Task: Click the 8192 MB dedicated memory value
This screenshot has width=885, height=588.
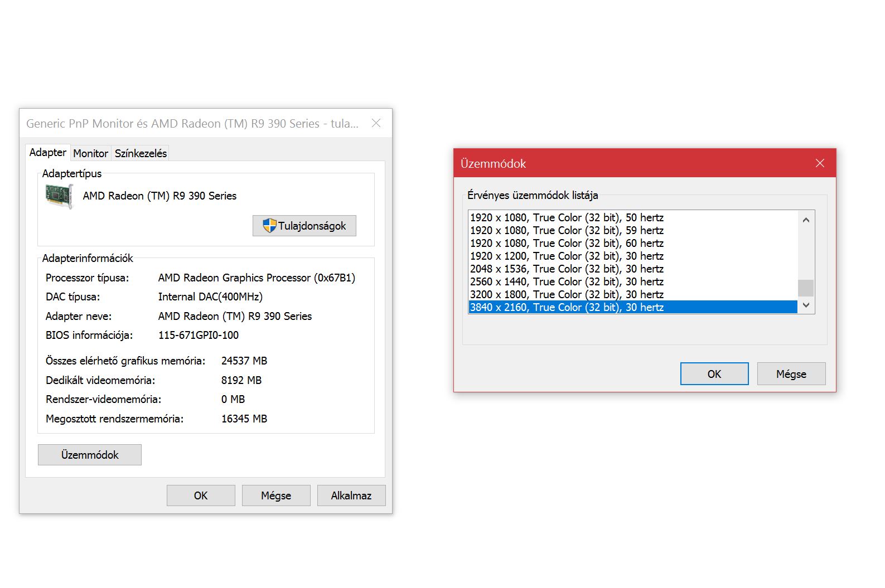Action: (241, 380)
